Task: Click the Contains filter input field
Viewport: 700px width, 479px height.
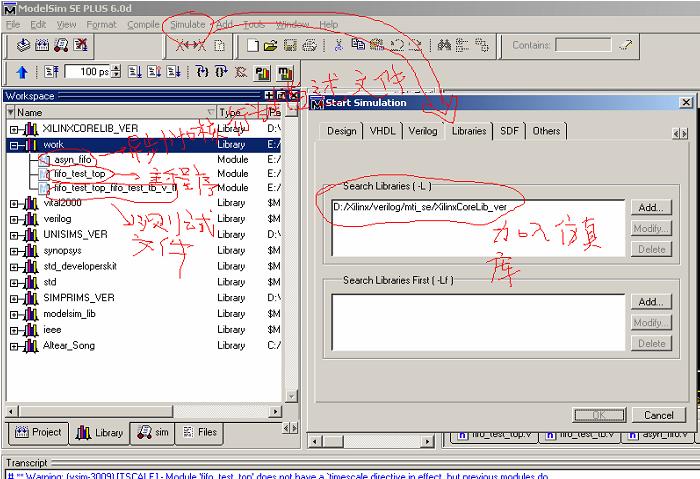Action: coord(583,45)
